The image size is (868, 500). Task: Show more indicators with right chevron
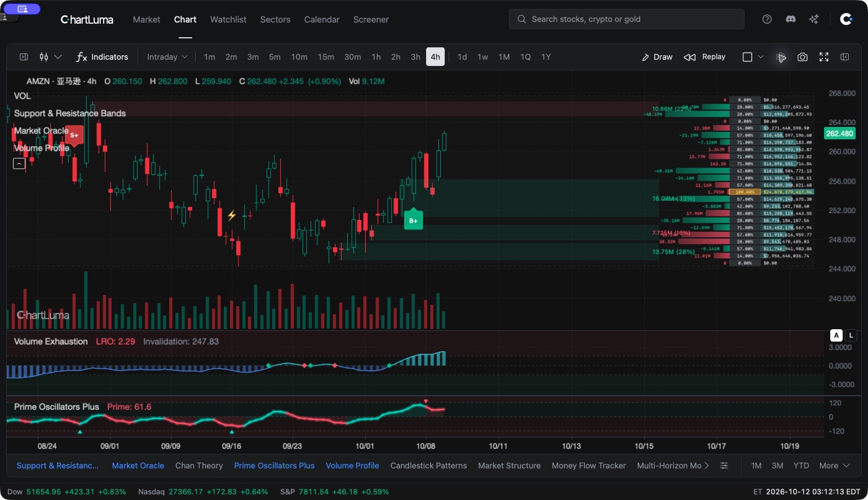click(707, 466)
